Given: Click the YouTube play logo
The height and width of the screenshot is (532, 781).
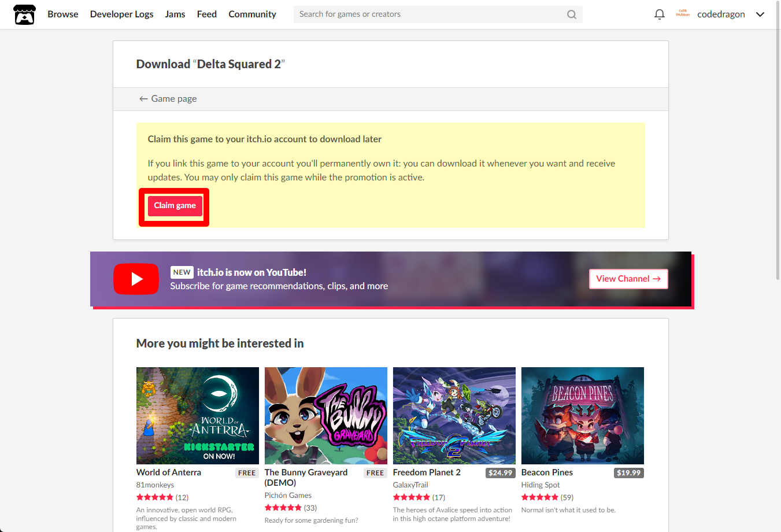Looking at the screenshot, I should click(x=136, y=279).
